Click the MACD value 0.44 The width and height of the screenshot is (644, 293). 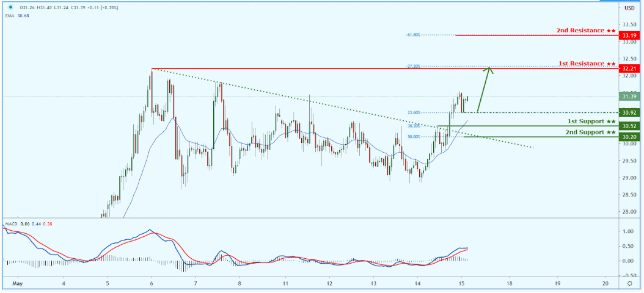pos(36,224)
